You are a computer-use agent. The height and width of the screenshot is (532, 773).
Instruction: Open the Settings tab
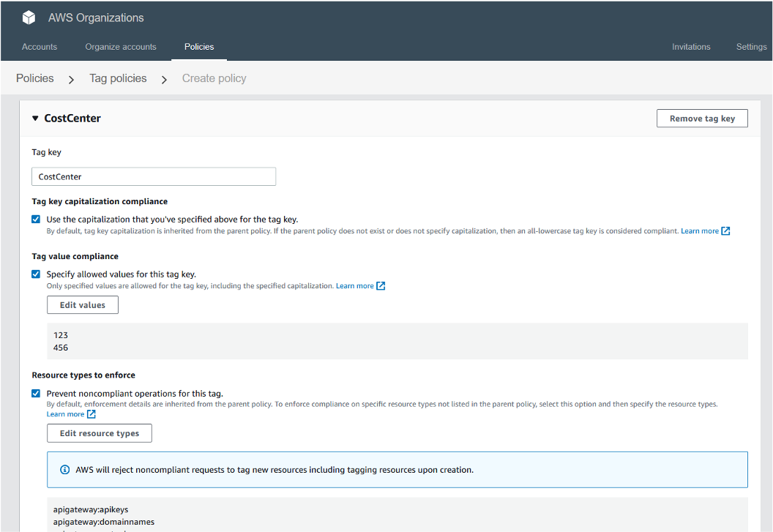751,47
